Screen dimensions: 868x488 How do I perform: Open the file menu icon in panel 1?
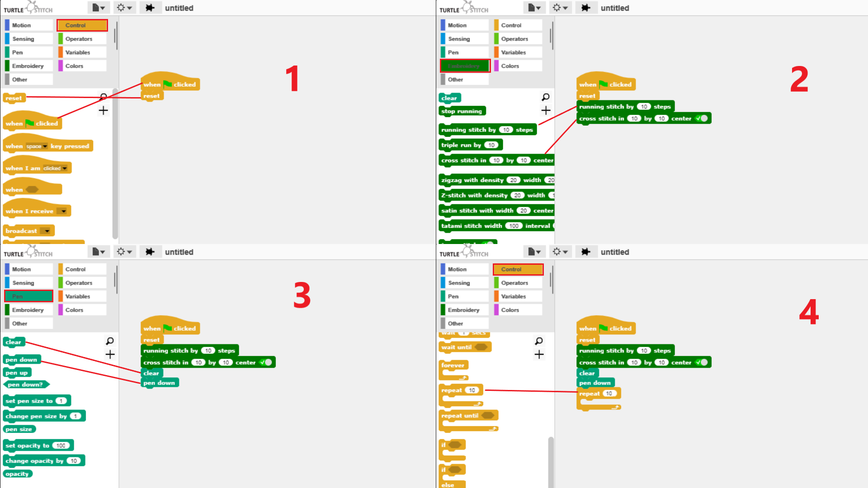[98, 8]
